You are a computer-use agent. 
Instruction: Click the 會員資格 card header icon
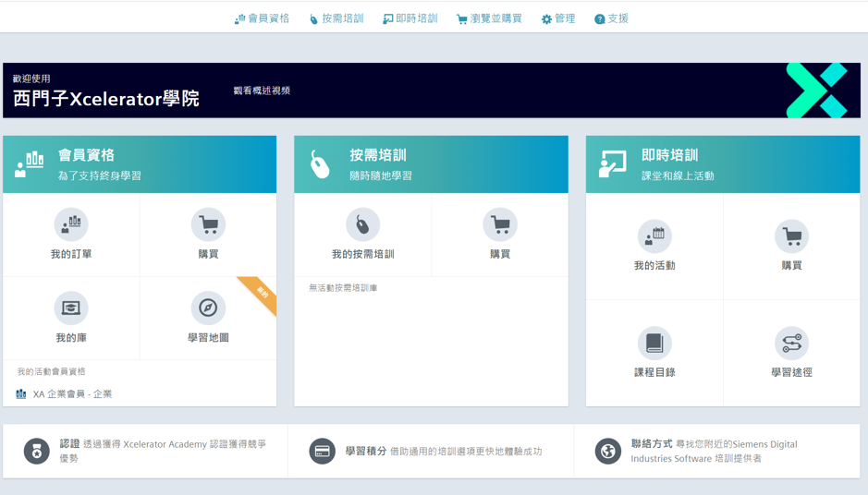pyautogui.click(x=30, y=164)
